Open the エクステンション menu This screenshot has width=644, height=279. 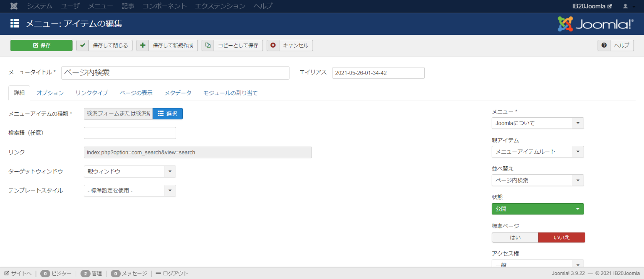click(x=220, y=6)
